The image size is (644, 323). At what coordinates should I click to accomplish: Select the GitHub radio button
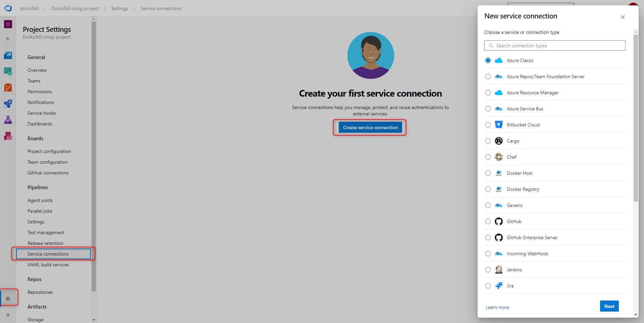488,221
